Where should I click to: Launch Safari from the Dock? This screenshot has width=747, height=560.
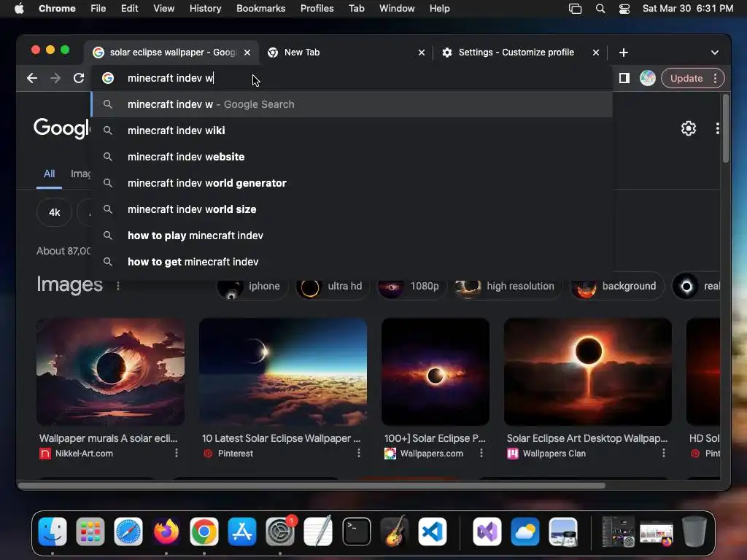click(x=128, y=532)
